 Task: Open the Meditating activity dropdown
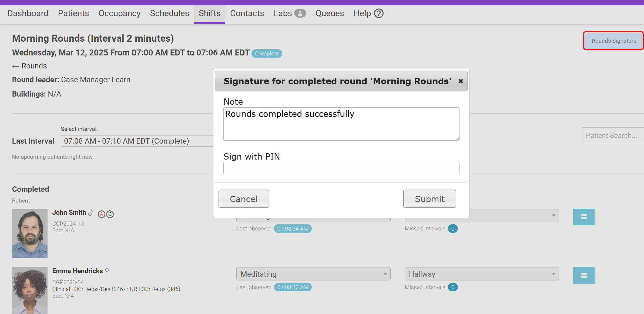click(x=313, y=274)
